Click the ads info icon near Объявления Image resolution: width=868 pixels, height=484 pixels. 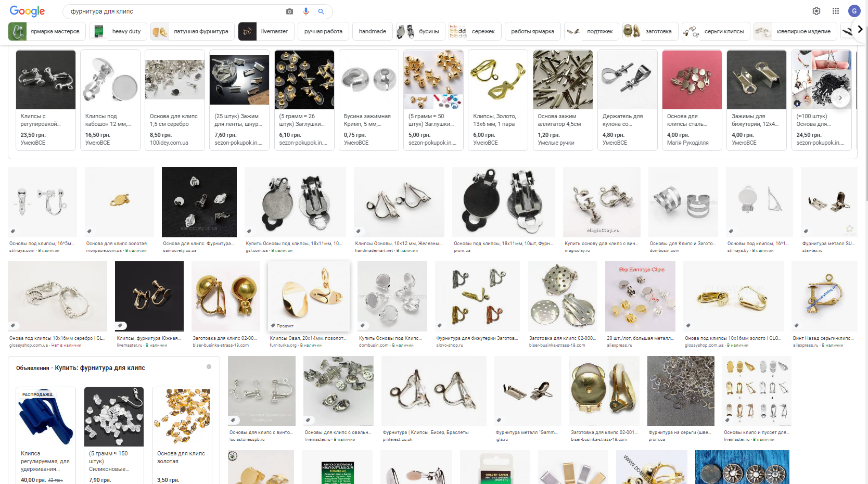tap(209, 367)
